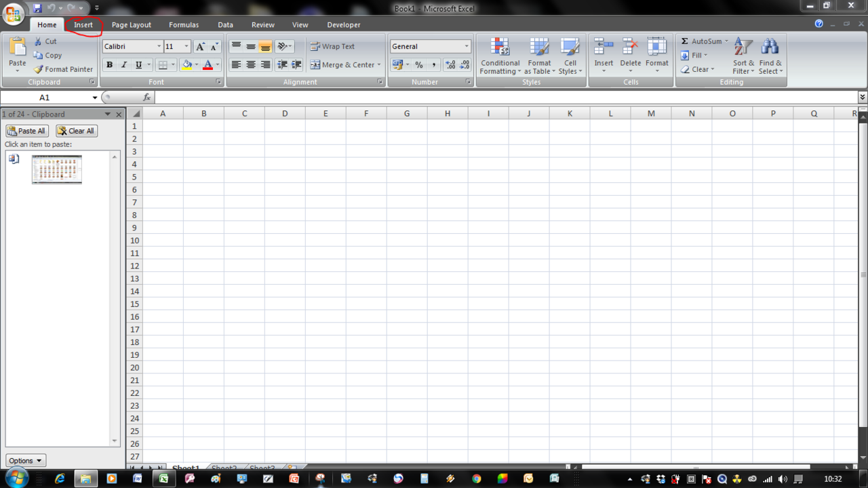
Task: Decrease the font size with Shrink Font
Action: pos(214,47)
